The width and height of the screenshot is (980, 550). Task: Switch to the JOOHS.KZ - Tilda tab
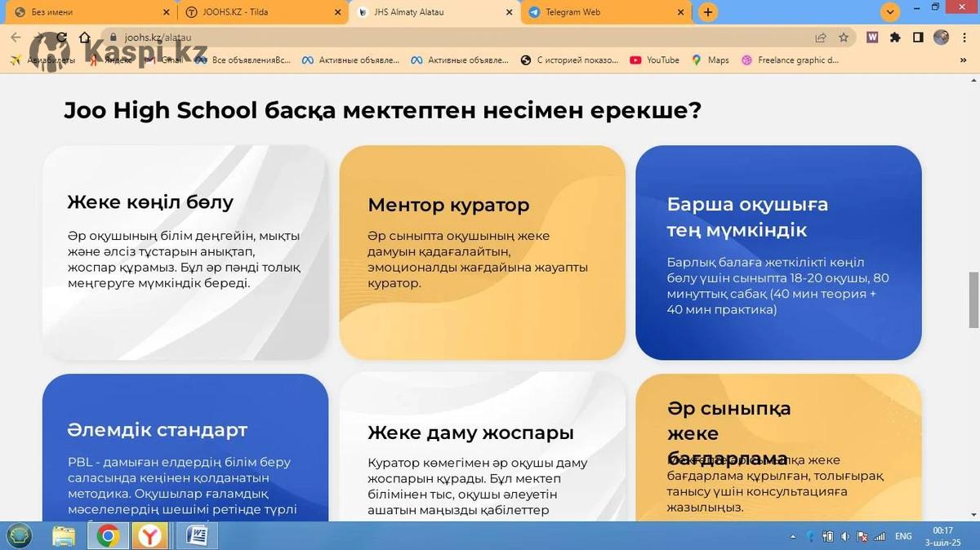[263, 12]
